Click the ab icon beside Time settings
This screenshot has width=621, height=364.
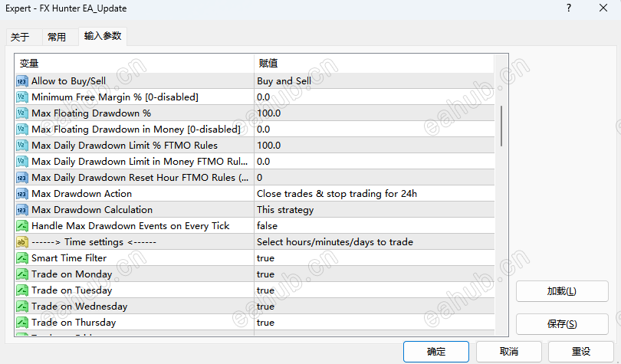(21, 241)
